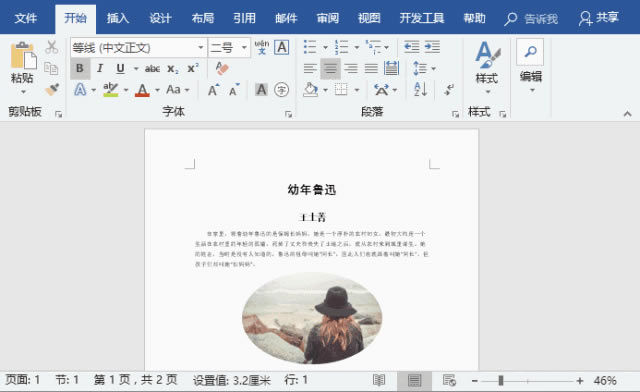Align text right
640x392 pixels.
point(351,68)
